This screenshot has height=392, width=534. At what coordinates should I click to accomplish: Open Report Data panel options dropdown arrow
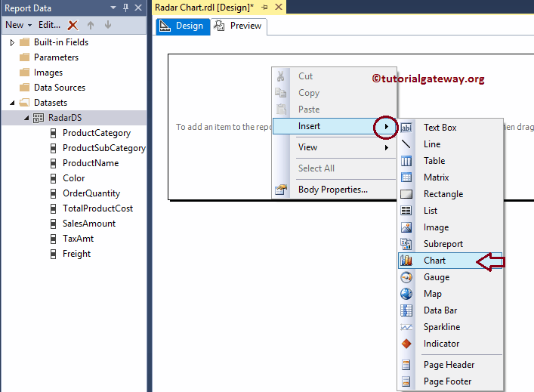113,8
